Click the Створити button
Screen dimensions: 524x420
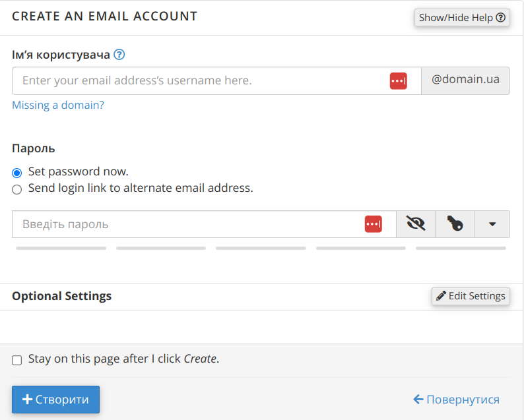coord(55,400)
